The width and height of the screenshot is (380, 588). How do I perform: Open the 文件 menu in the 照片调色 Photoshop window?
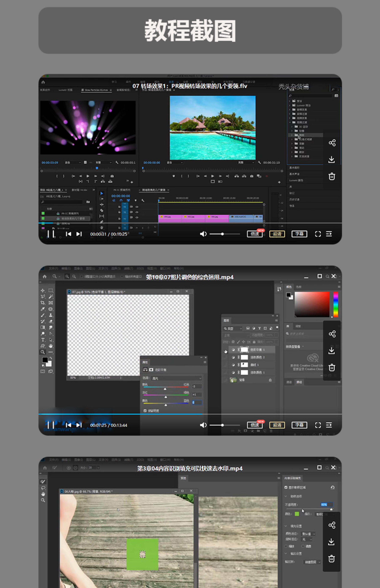point(53,268)
